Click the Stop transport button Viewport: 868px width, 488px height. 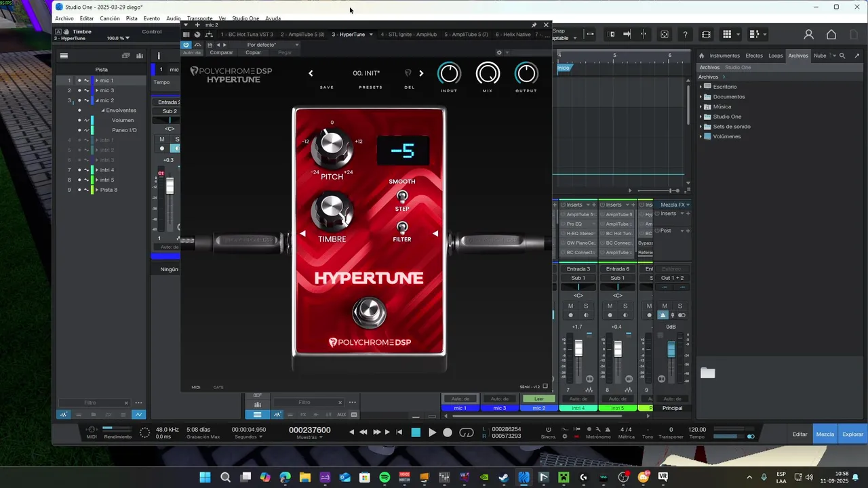[416, 432]
